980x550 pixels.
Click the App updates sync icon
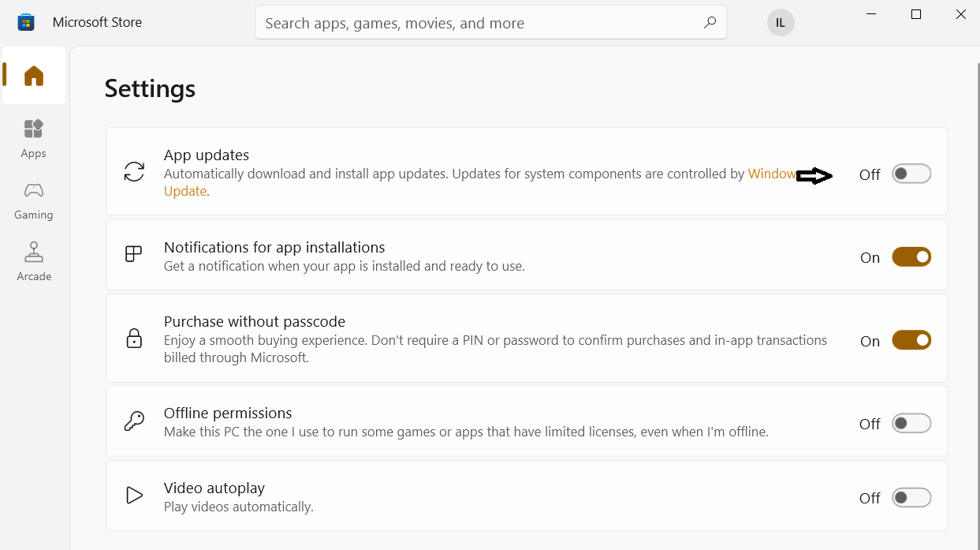134,172
